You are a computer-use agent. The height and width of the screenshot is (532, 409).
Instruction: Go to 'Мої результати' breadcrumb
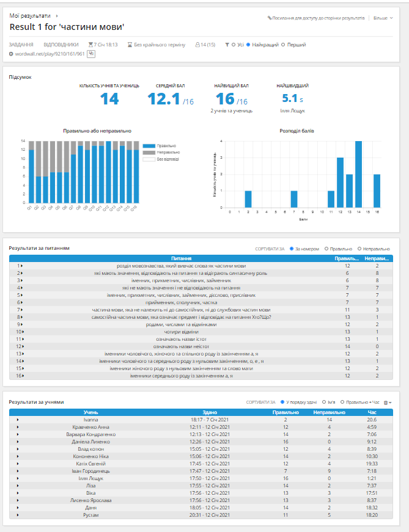tap(30, 16)
